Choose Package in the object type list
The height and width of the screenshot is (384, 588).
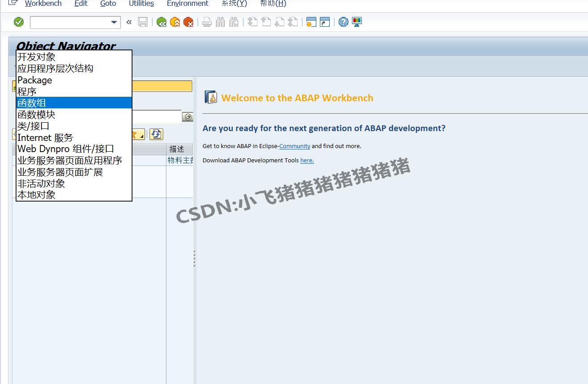pos(74,80)
